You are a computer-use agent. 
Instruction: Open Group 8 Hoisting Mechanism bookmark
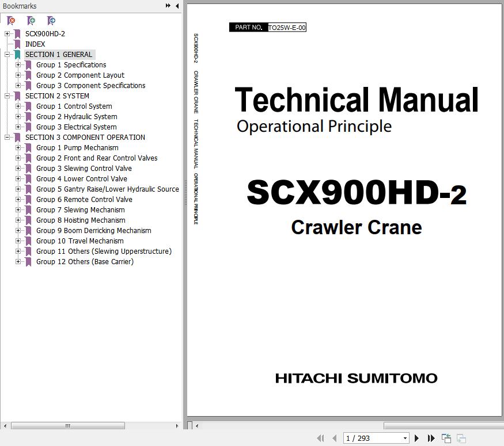pos(81,220)
